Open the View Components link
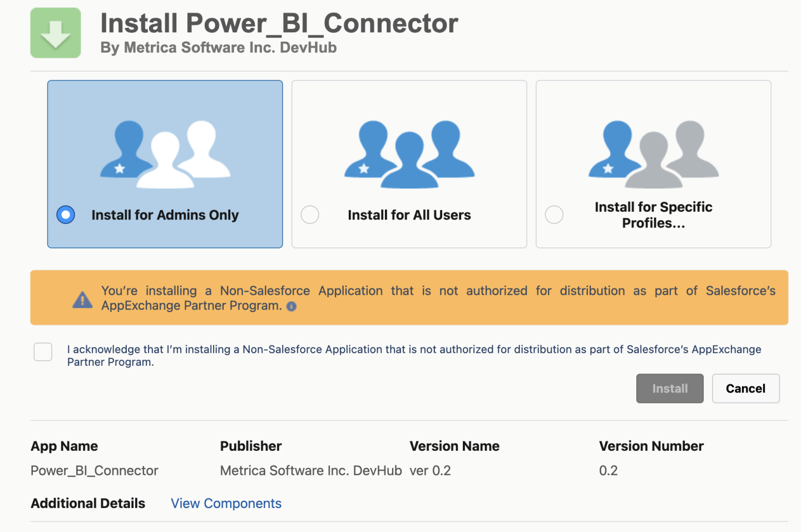The height and width of the screenshot is (532, 801). (226, 503)
